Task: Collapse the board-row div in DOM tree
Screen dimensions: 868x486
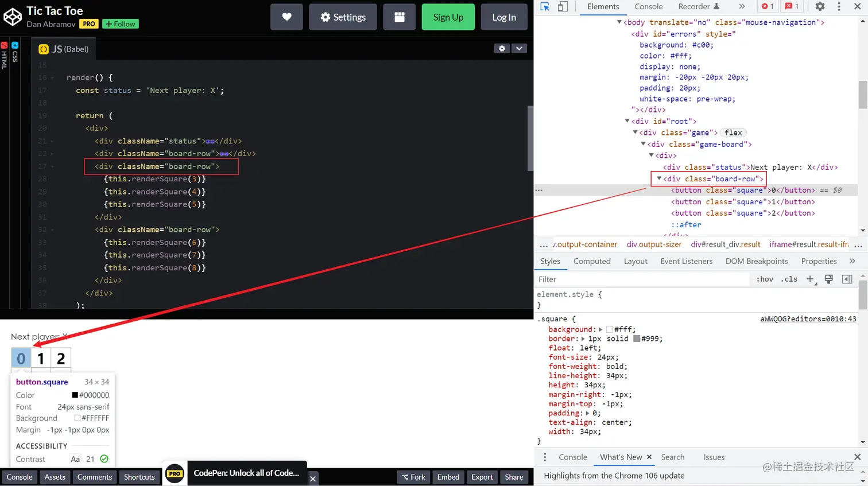Action: (659, 178)
